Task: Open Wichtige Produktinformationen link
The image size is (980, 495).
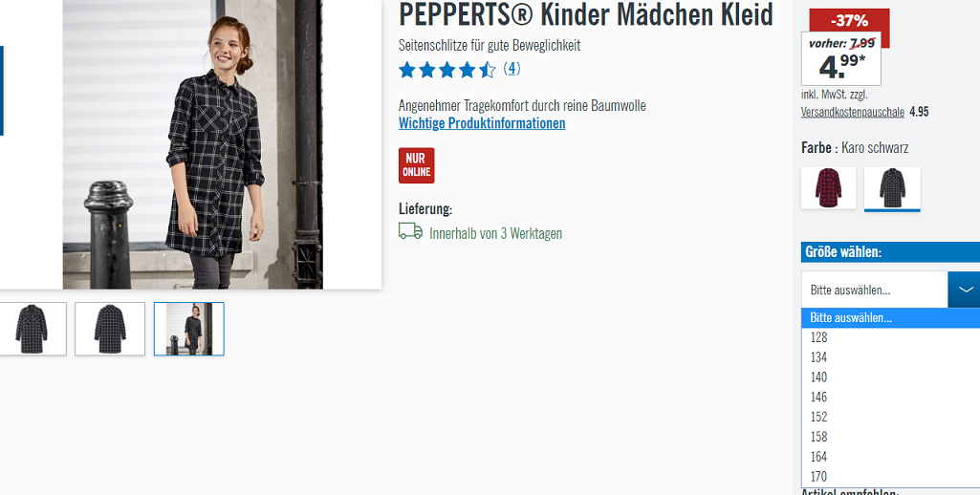Action: click(x=482, y=123)
